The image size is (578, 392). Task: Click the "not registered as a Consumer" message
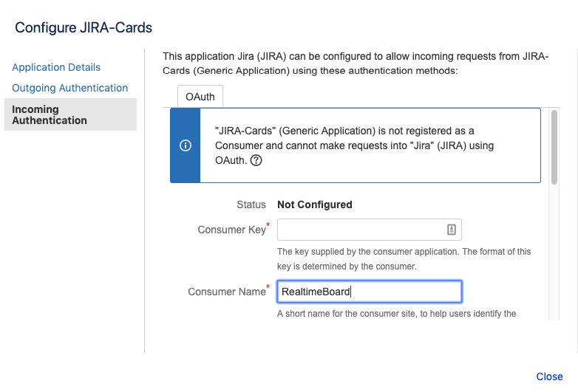(355, 145)
